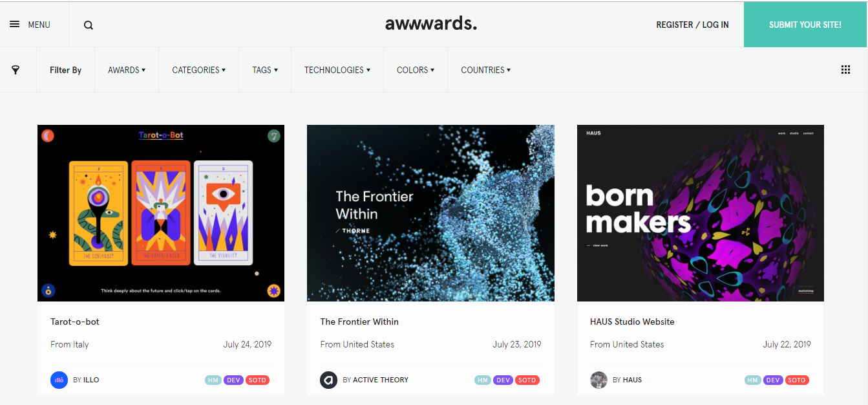This screenshot has height=405, width=868.
Task: Open the ILLO author avatar
Action: coord(59,380)
